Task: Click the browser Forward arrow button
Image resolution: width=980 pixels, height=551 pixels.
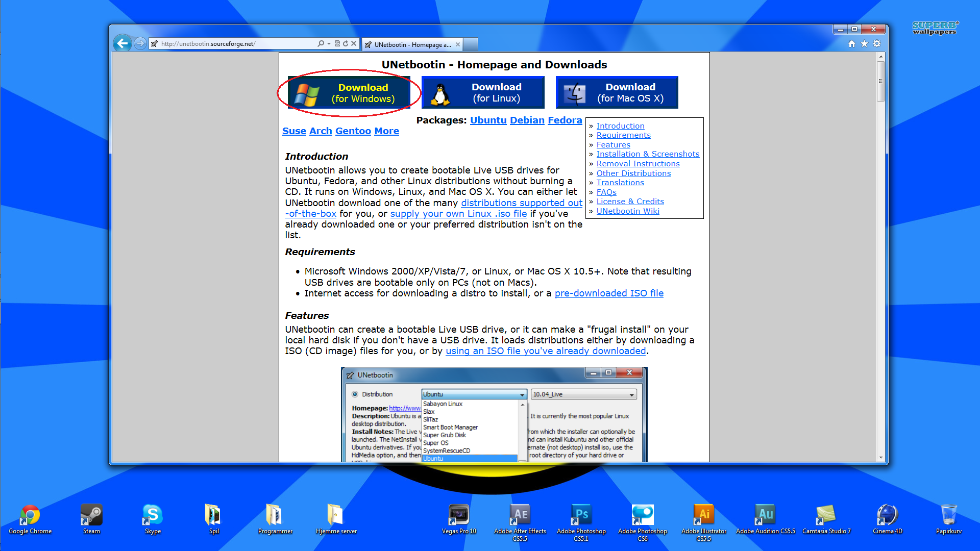Action: pos(140,43)
